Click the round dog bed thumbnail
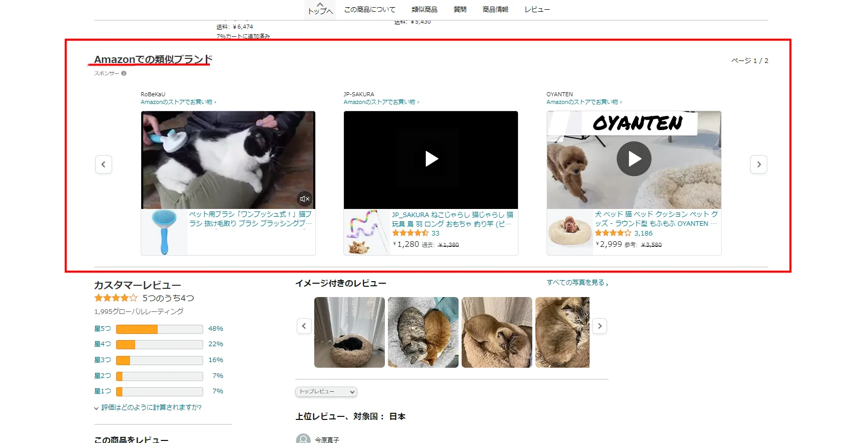The height and width of the screenshot is (443, 868). coord(570,232)
